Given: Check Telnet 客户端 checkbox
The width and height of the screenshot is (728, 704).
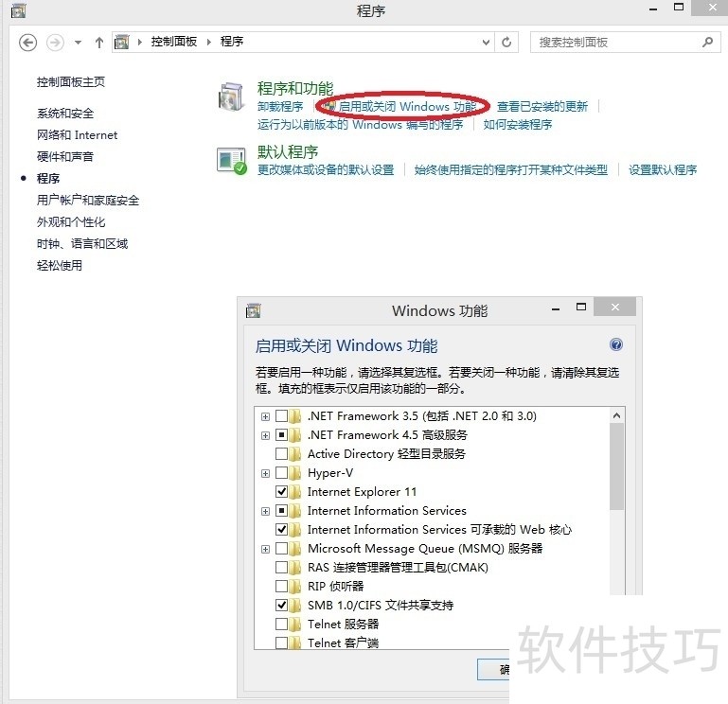Looking at the screenshot, I should click(281, 642).
